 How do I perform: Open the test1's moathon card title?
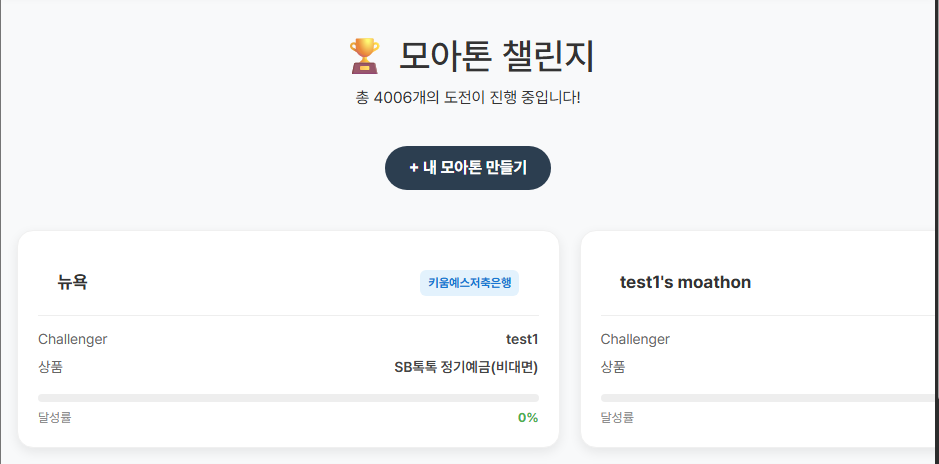pos(685,282)
